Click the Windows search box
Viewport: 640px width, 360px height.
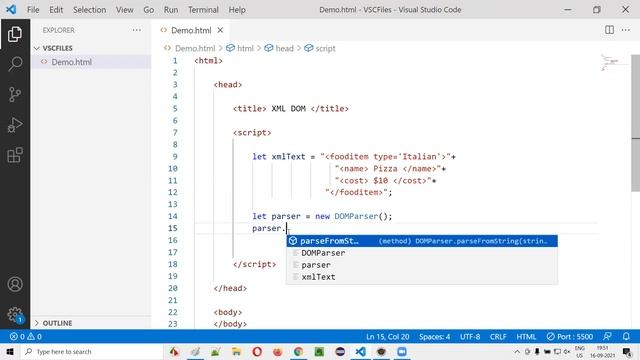click(91, 351)
